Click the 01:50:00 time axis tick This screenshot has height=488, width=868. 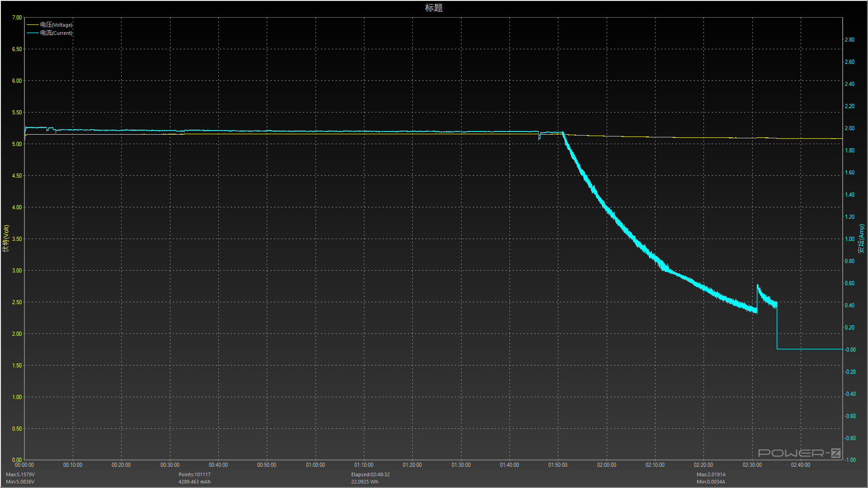pyautogui.click(x=558, y=465)
